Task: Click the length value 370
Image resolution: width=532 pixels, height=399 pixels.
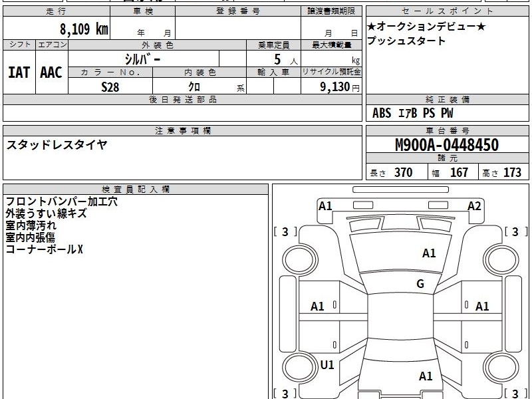Action: click(404, 172)
